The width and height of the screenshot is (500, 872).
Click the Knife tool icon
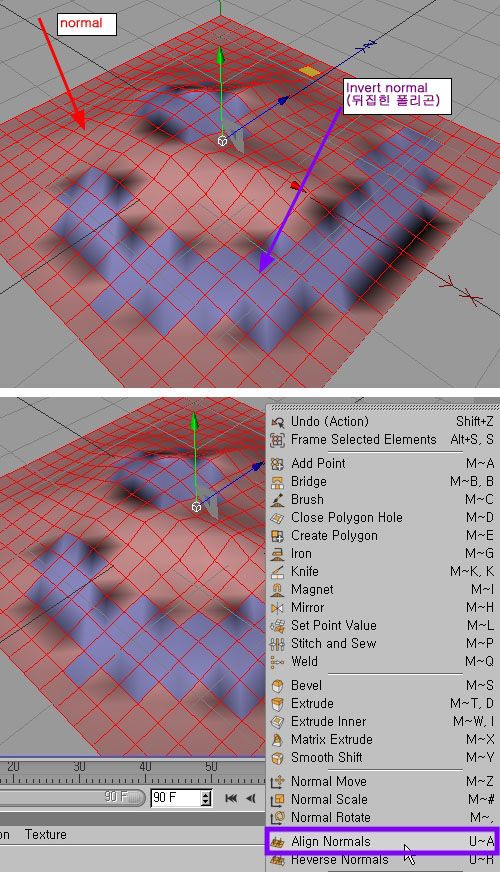pos(277,572)
